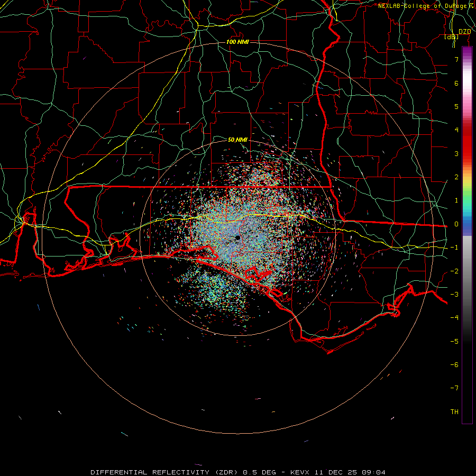
Task: Click the ZDR color scale bar
Action: tap(467, 235)
